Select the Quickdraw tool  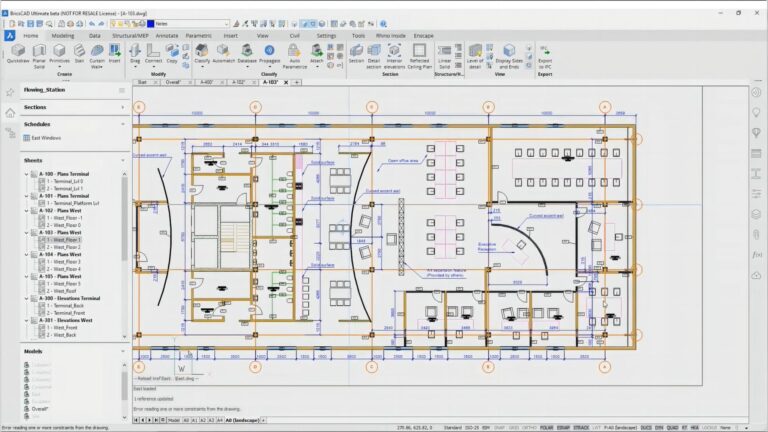pos(18,53)
